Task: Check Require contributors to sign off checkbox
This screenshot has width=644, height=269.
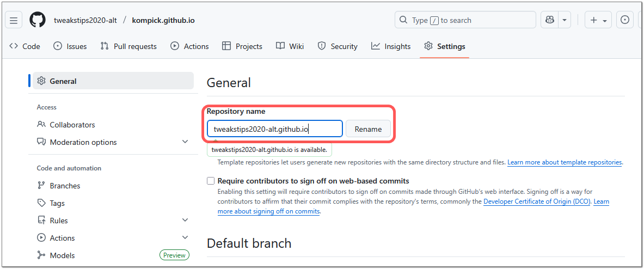Action: [211, 181]
